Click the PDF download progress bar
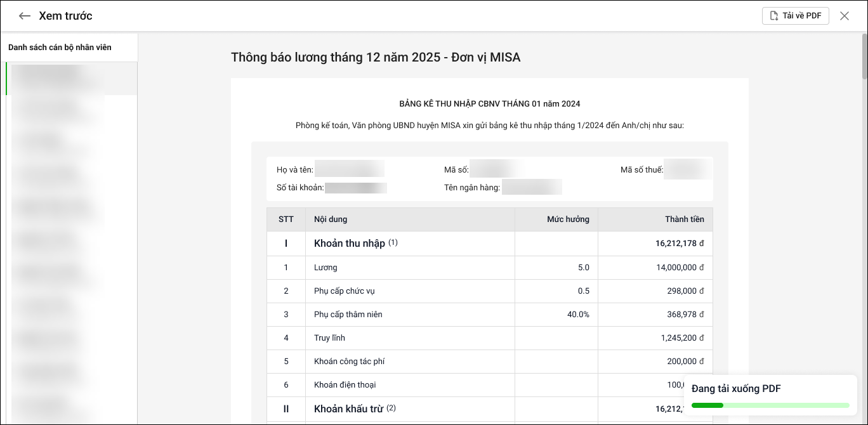868x425 pixels. coord(770,405)
